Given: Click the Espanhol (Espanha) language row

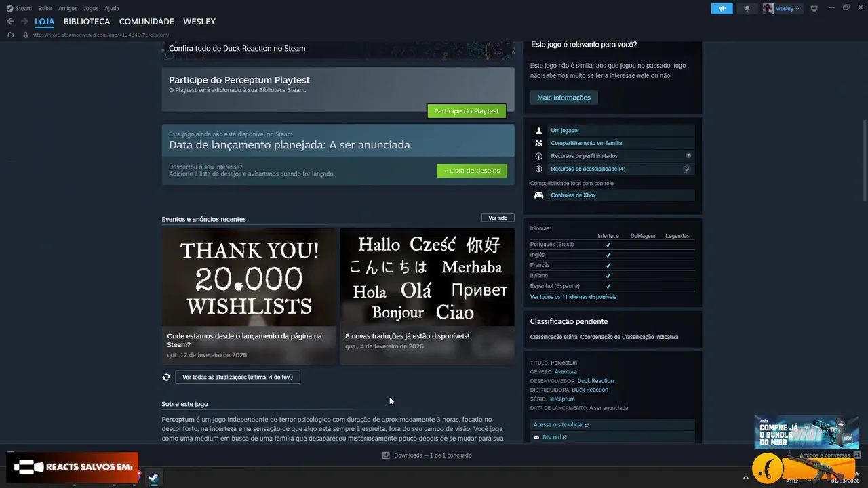Looking at the screenshot, I should (612, 286).
